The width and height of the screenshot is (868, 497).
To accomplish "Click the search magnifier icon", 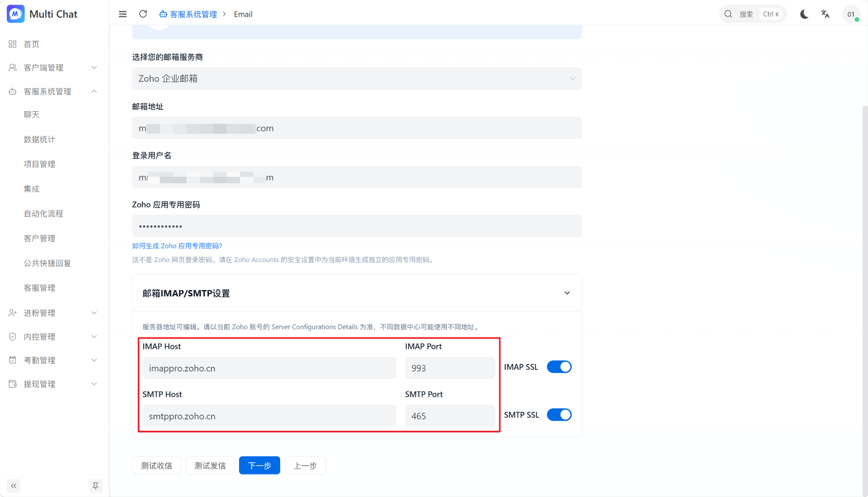I will click(x=728, y=14).
